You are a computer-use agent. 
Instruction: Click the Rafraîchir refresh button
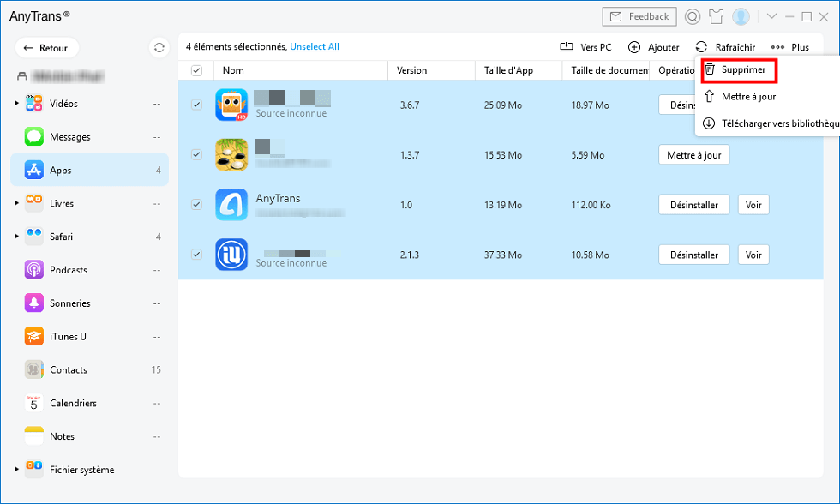(x=725, y=47)
